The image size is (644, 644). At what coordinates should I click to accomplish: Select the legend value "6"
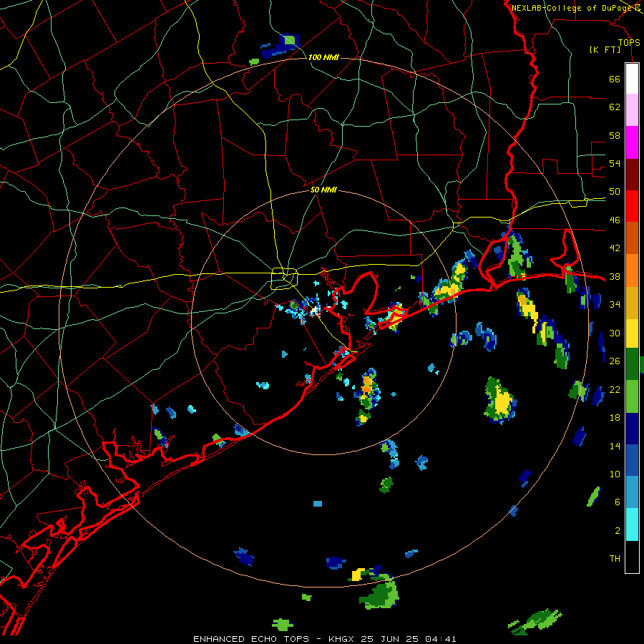[x=617, y=502]
